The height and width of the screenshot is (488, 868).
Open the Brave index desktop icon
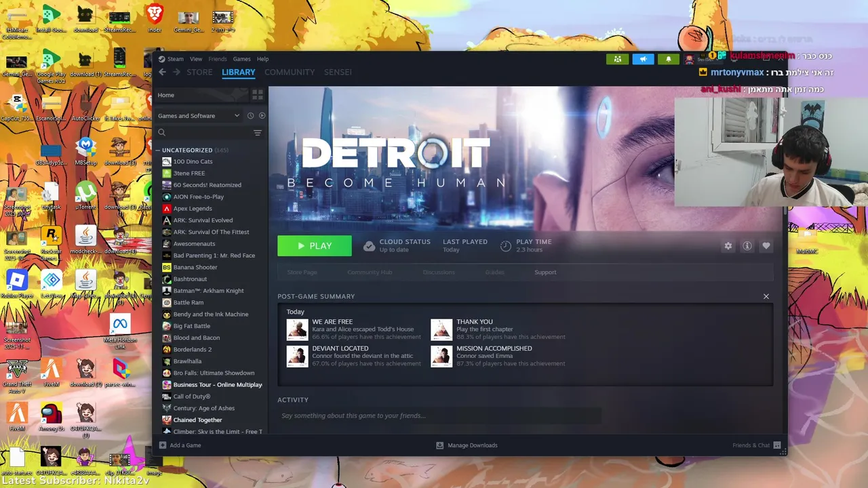pyautogui.click(x=155, y=18)
